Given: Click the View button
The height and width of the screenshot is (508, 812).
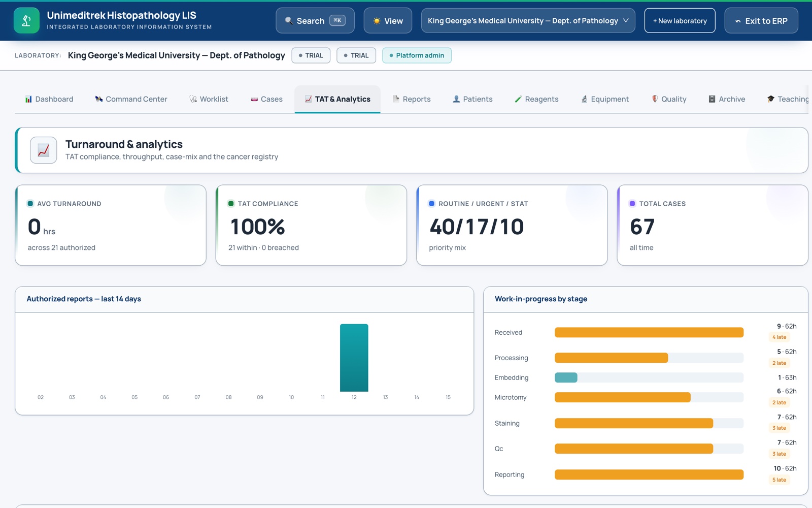Looking at the screenshot, I should tap(388, 21).
